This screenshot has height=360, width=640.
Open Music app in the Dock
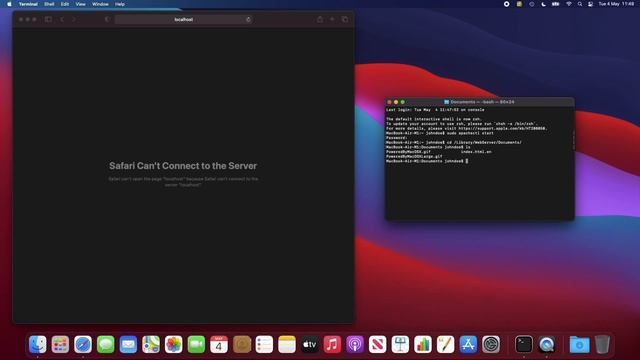click(332, 344)
